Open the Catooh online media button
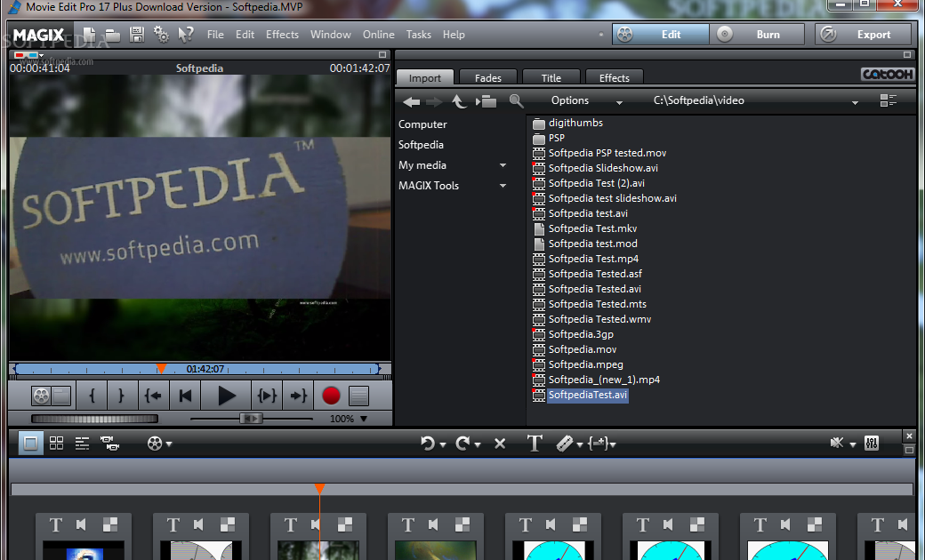 (x=888, y=75)
